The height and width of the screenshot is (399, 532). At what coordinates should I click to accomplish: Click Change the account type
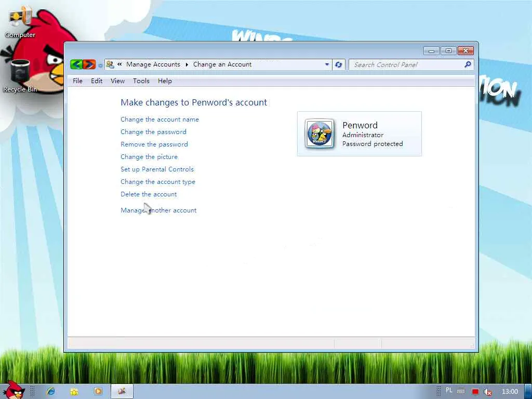coord(158,182)
